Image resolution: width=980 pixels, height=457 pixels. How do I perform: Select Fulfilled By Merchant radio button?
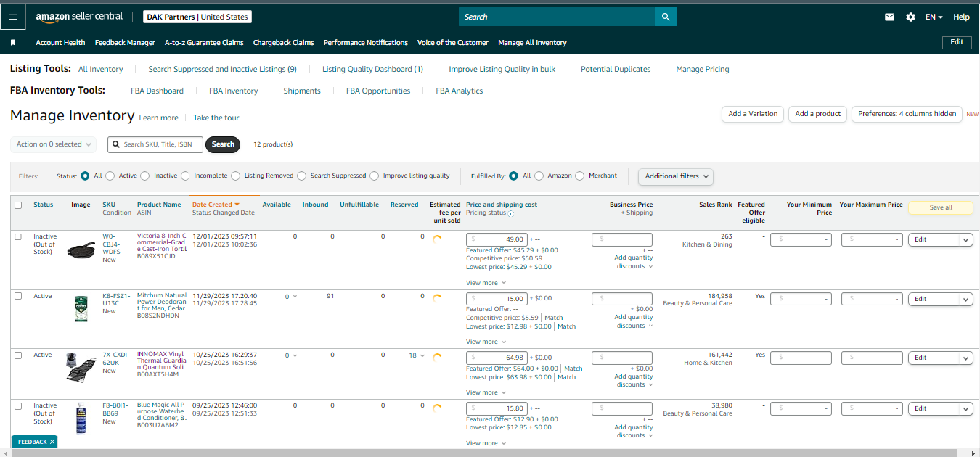[579, 176]
